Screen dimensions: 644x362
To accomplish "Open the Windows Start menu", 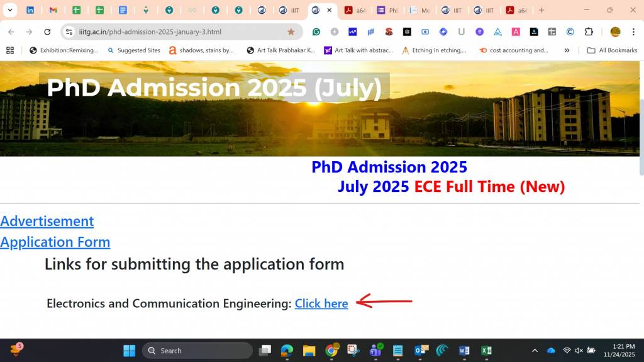I will tap(130, 351).
